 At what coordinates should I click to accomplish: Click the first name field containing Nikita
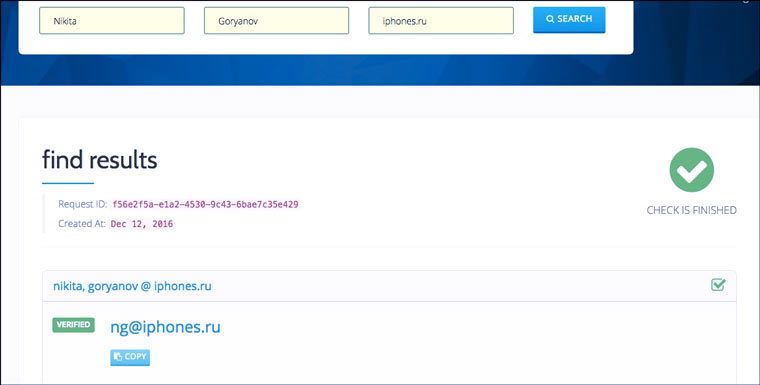click(111, 21)
